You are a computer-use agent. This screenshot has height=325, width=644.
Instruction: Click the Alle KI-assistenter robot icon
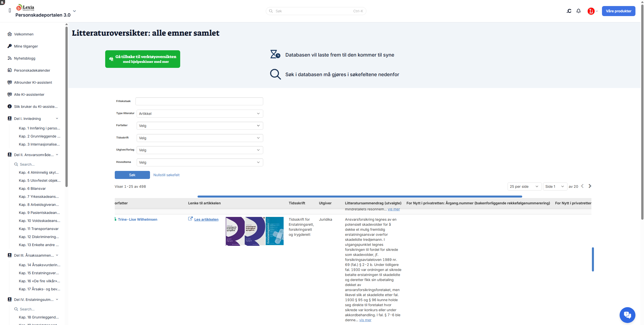10,95
